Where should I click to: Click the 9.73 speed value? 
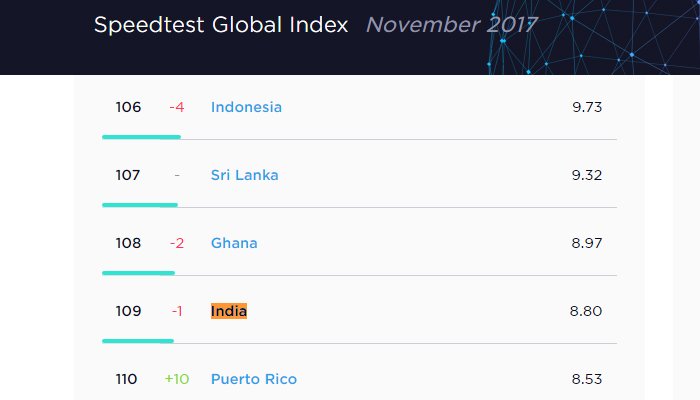[587, 107]
